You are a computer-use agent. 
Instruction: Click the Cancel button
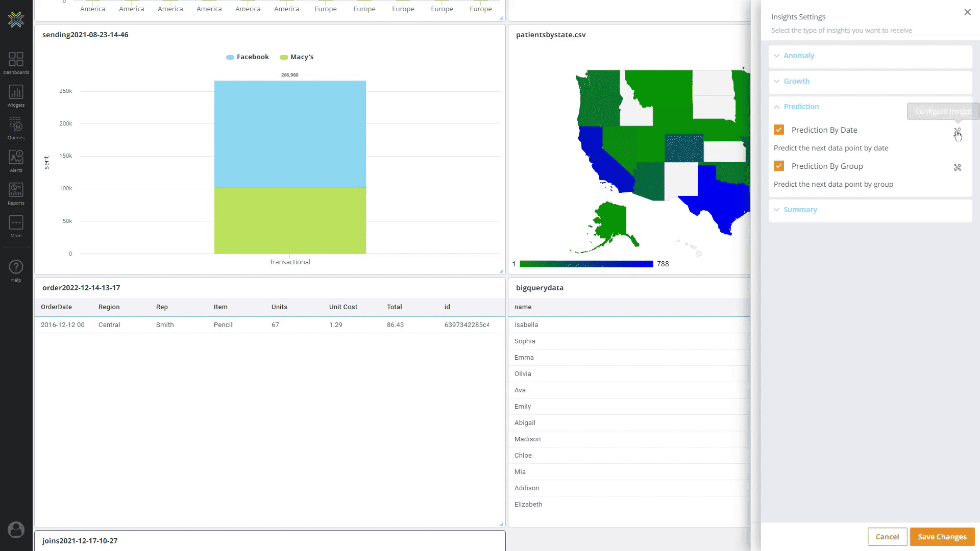coord(887,537)
